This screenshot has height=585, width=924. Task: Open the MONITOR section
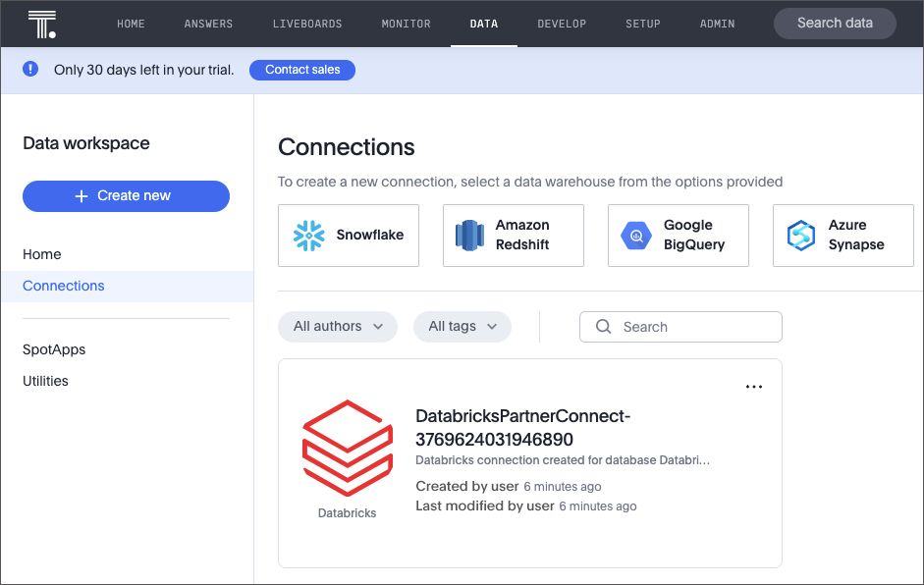click(406, 23)
